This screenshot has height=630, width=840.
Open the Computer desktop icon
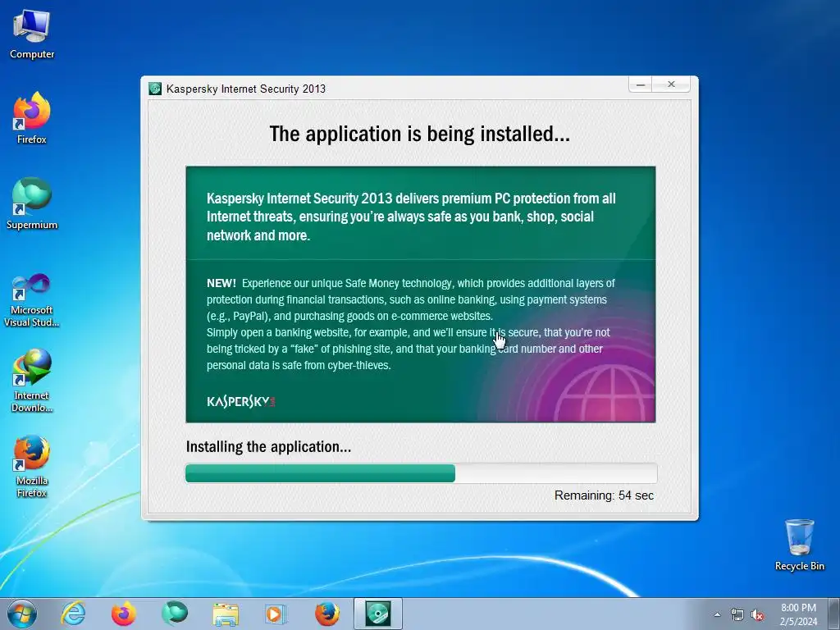click(32, 34)
